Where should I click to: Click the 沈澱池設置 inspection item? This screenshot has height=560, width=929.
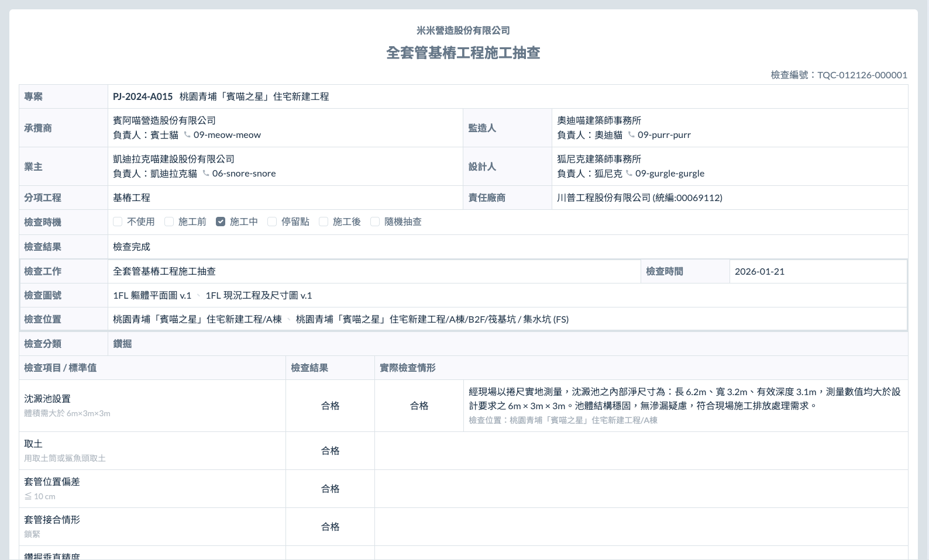pyautogui.click(x=47, y=399)
